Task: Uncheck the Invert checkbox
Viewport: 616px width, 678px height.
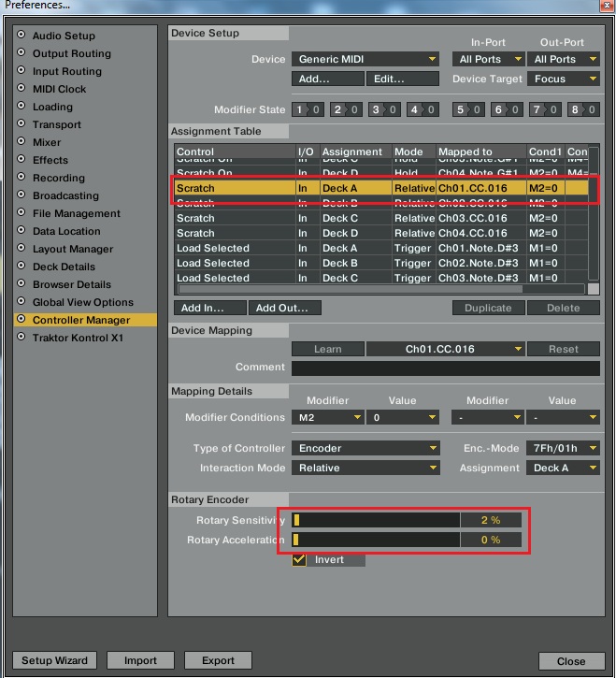Action: (299, 559)
